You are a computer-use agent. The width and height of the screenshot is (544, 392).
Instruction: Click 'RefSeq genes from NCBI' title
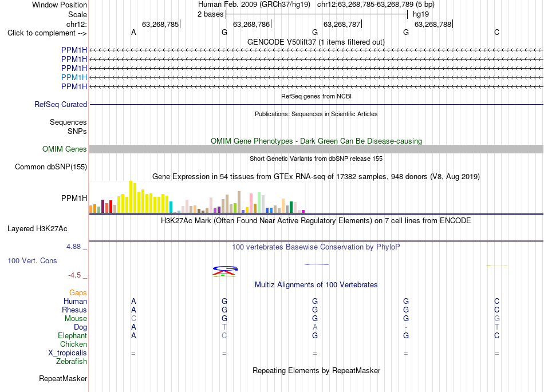[x=316, y=96]
